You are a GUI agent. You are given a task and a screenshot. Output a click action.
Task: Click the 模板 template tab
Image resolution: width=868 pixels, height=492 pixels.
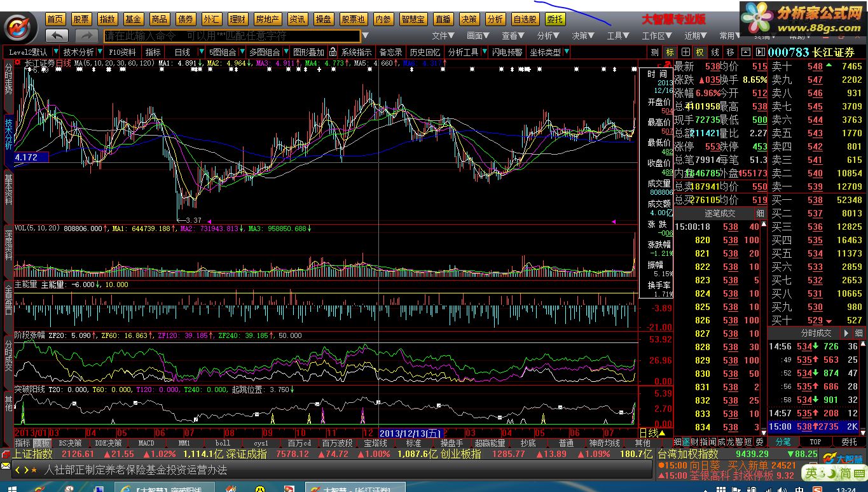pos(42,442)
